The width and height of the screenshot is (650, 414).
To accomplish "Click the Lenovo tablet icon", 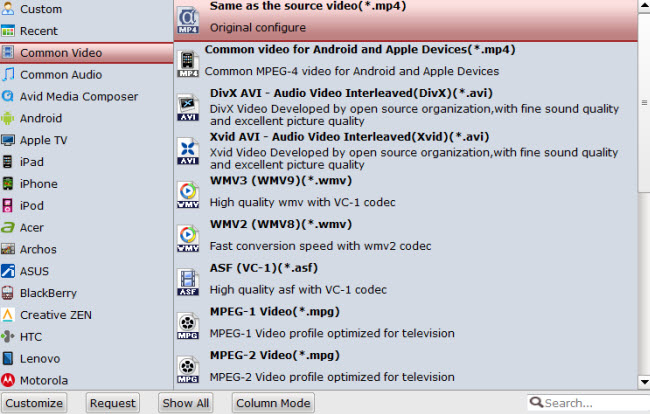I will (x=7, y=358).
